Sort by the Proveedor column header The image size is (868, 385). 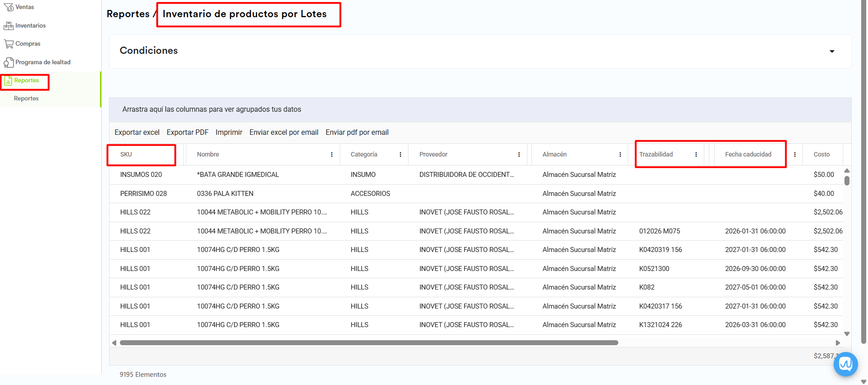(x=433, y=155)
